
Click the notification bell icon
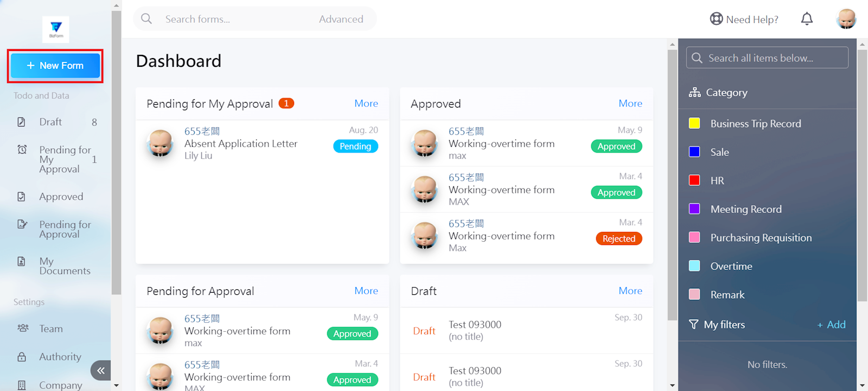pyautogui.click(x=807, y=19)
